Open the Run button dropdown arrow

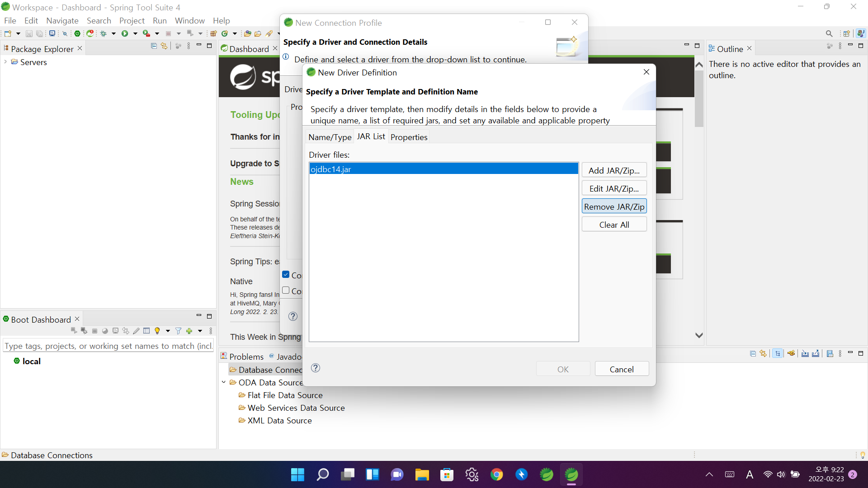135,33
